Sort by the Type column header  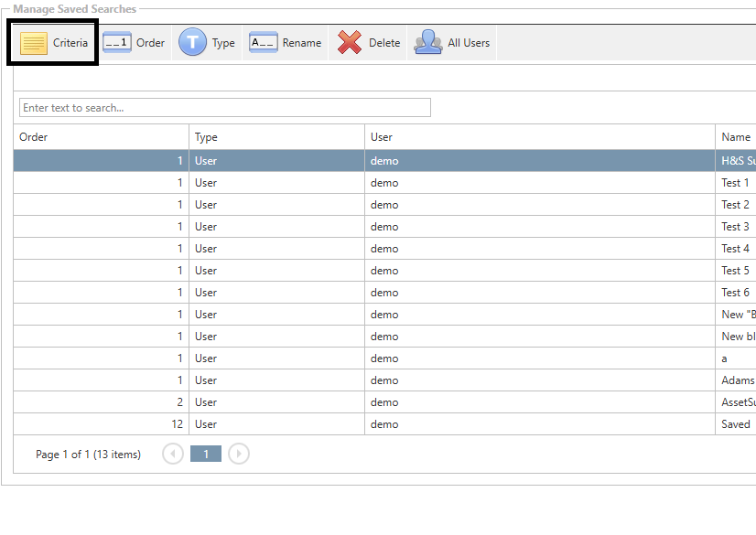pyautogui.click(x=276, y=137)
